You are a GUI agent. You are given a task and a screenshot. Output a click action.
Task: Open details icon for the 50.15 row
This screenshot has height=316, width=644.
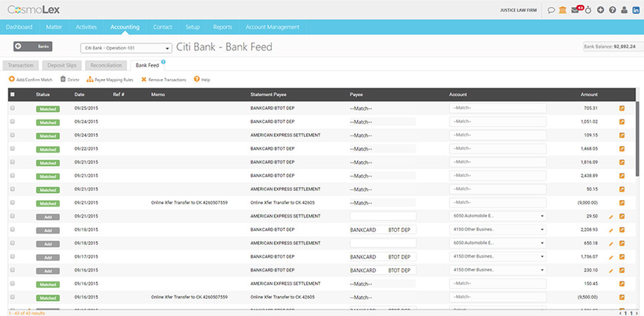click(x=622, y=189)
